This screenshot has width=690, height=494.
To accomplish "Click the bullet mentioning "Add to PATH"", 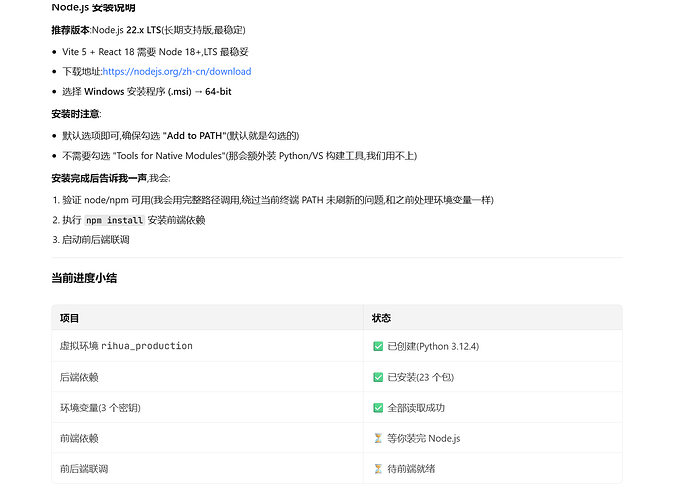I will pos(180,136).
